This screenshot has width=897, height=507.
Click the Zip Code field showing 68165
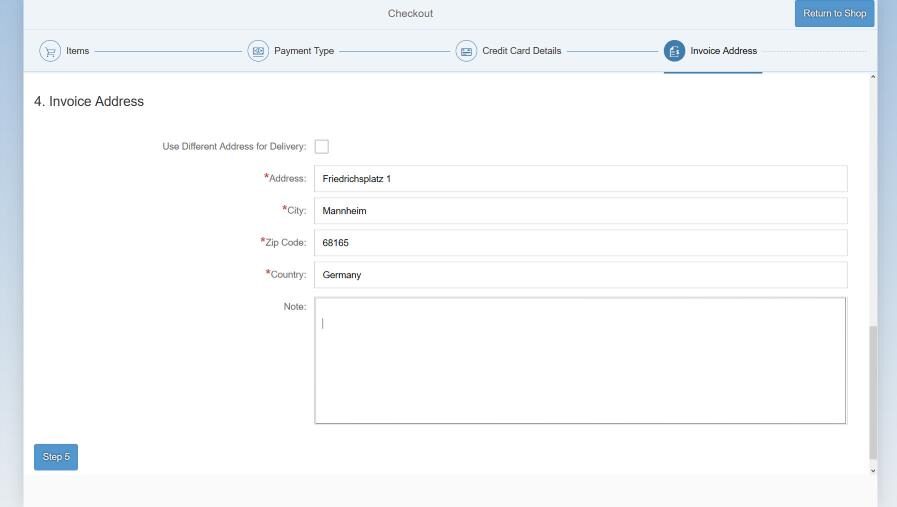pyautogui.click(x=580, y=243)
